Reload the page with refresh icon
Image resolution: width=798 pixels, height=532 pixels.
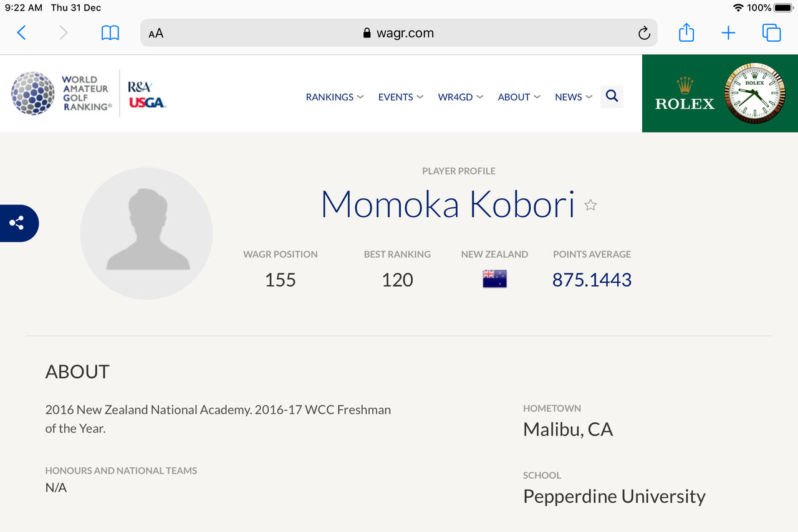pos(644,34)
